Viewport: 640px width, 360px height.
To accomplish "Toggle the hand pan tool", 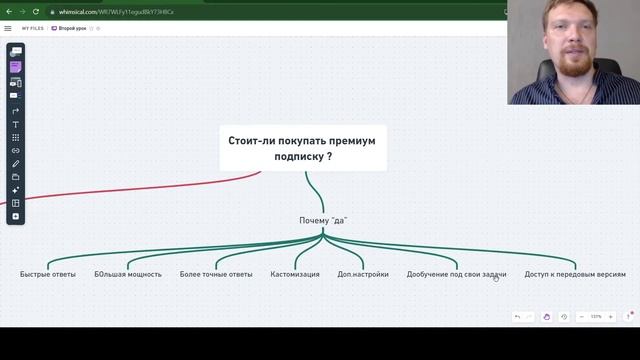I will pyautogui.click(x=547, y=317).
